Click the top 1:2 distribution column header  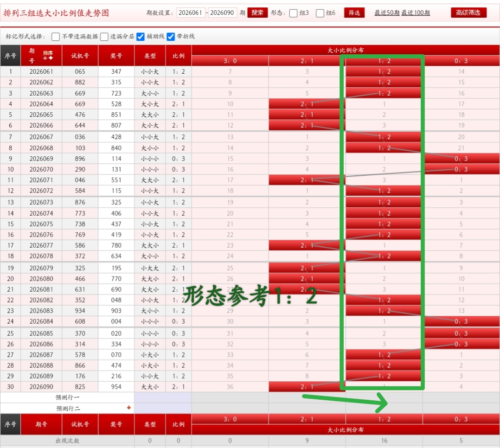384,61
